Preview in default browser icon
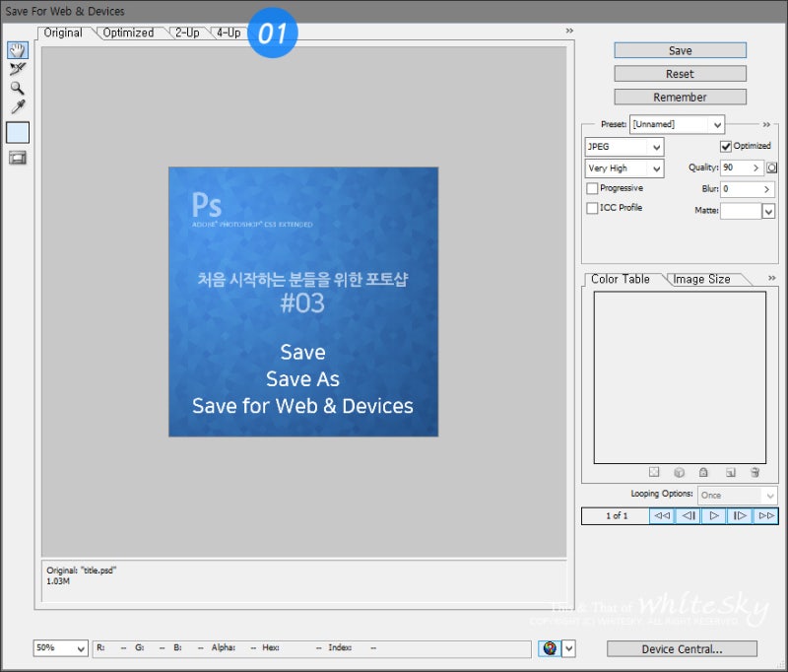 pos(550,648)
